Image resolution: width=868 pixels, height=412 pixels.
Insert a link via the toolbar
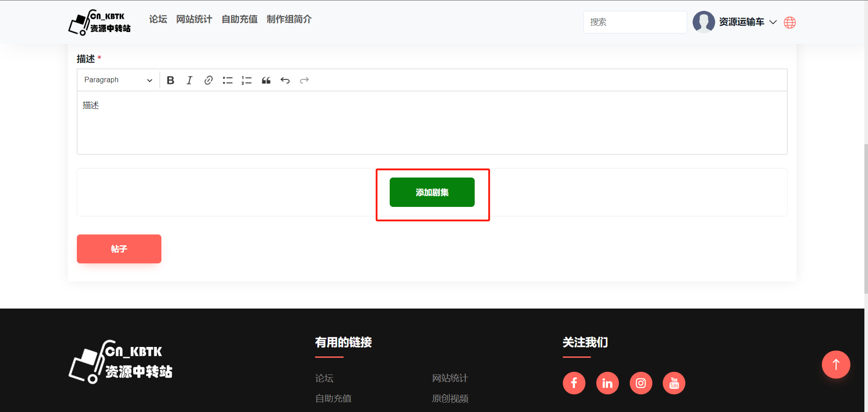[208, 80]
